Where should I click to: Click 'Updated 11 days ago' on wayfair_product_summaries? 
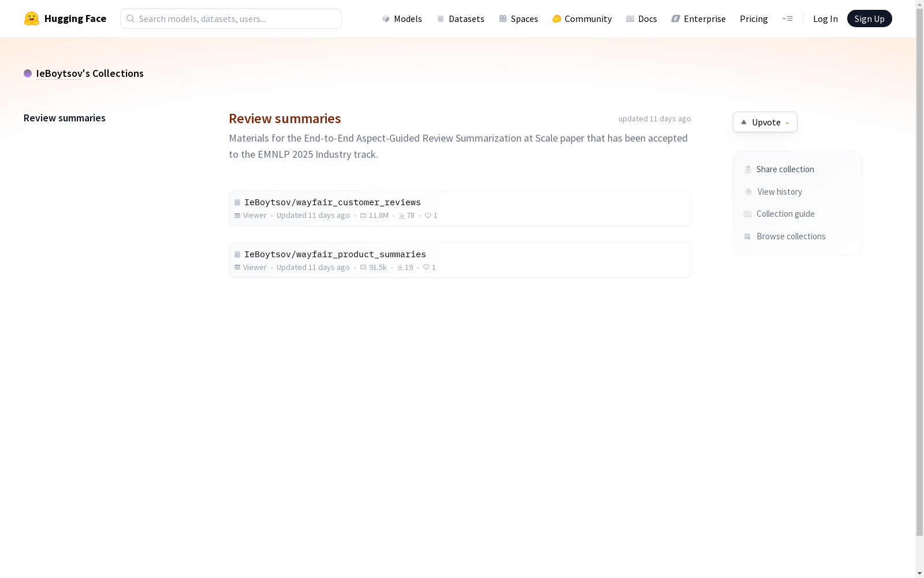[313, 268]
